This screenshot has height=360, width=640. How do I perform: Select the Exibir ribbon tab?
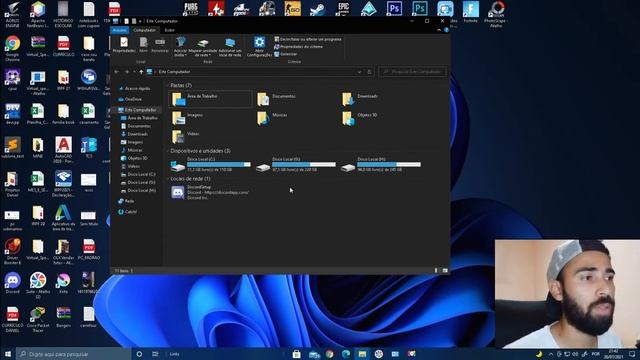coord(169,30)
